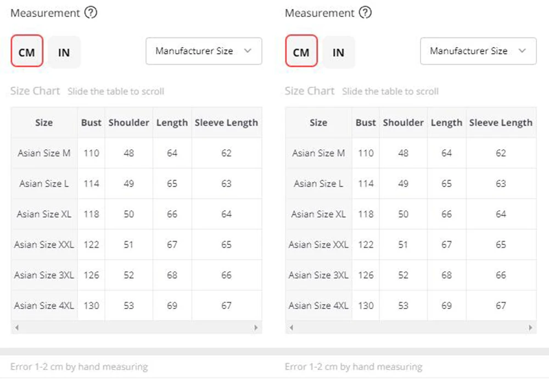Switch the right panel units to IN

(x=339, y=53)
